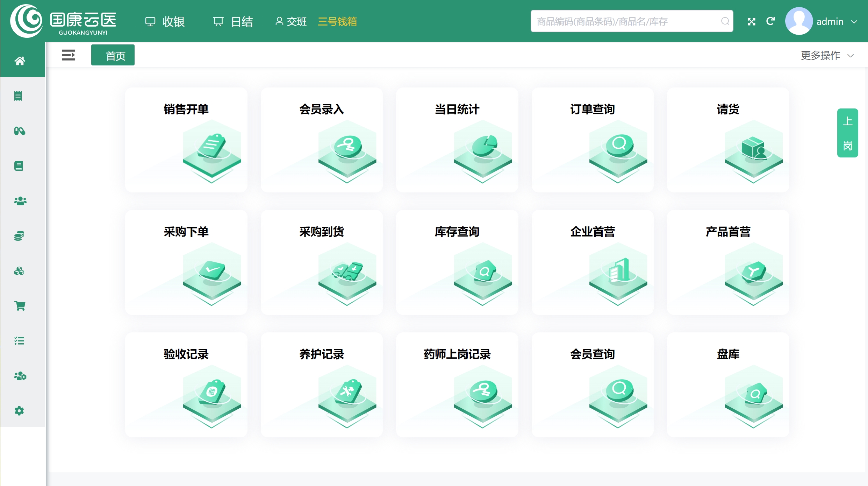Switch to the 收银 menu item
The image size is (868, 486).
click(164, 21)
